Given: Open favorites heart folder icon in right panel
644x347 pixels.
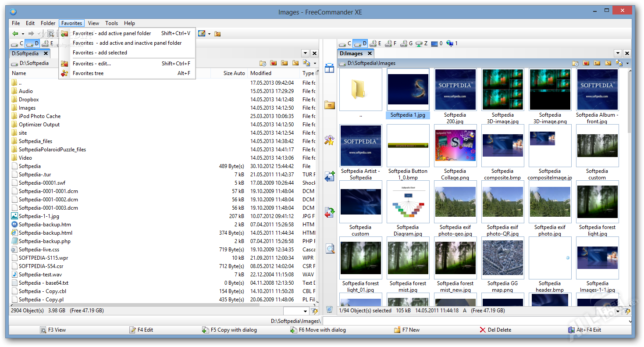Looking at the screenshot, I should [x=586, y=63].
